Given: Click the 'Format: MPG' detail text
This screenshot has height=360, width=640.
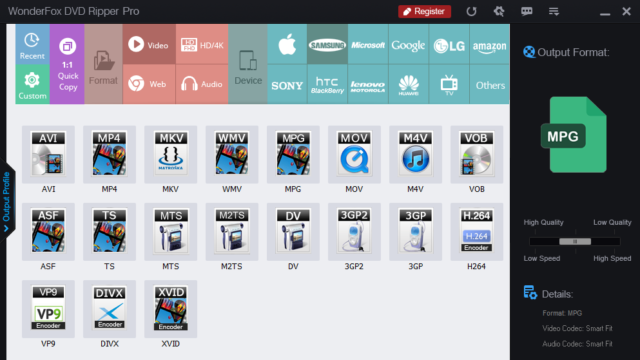Looking at the screenshot, I should (x=562, y=313).
